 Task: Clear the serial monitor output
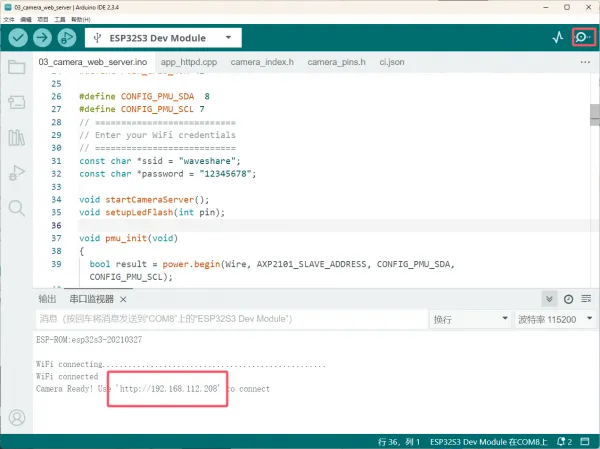pyautogui.click(x=586, y=299)
